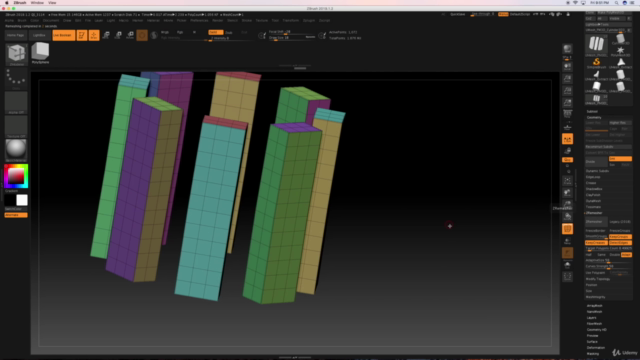This screenshot has width=640, height=360.
Task: Adjust the Adaptive Size slider
Action: tap(608, 260)
